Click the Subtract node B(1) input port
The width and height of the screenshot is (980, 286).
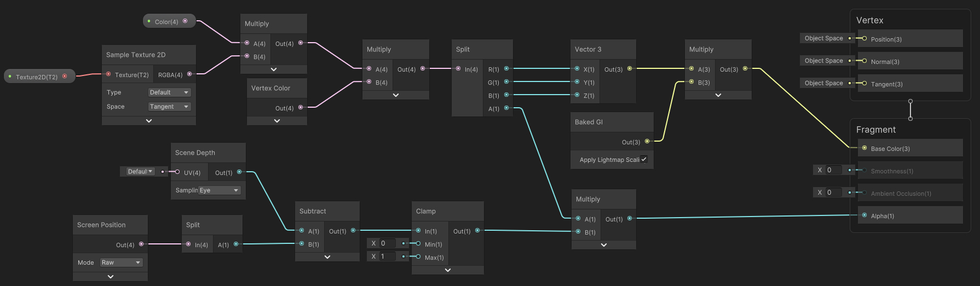click(302, 243)
